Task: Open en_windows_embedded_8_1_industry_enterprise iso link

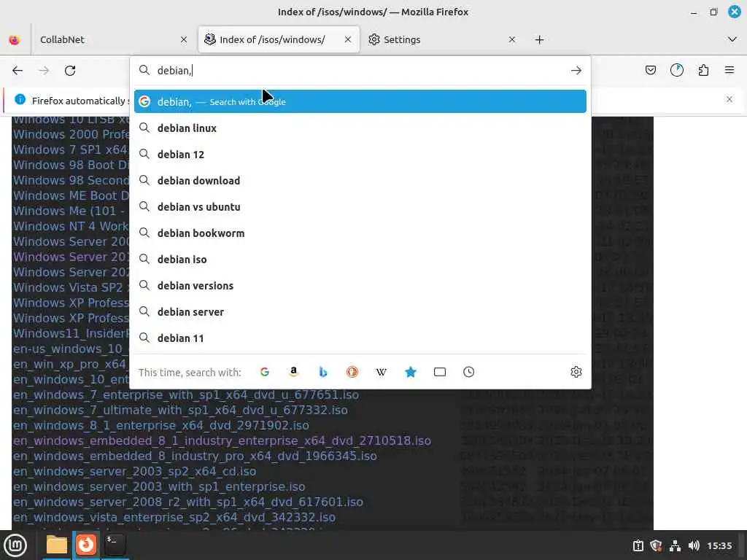Action: 222,440
